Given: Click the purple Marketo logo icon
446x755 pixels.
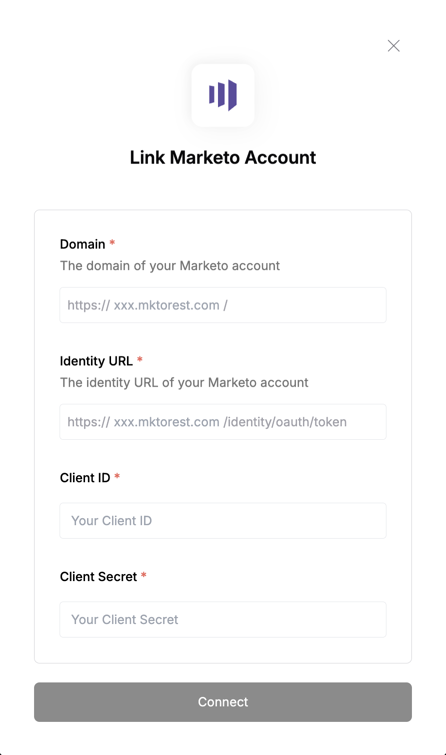Looking at the screenshot, I should click(x=223, y=95).
